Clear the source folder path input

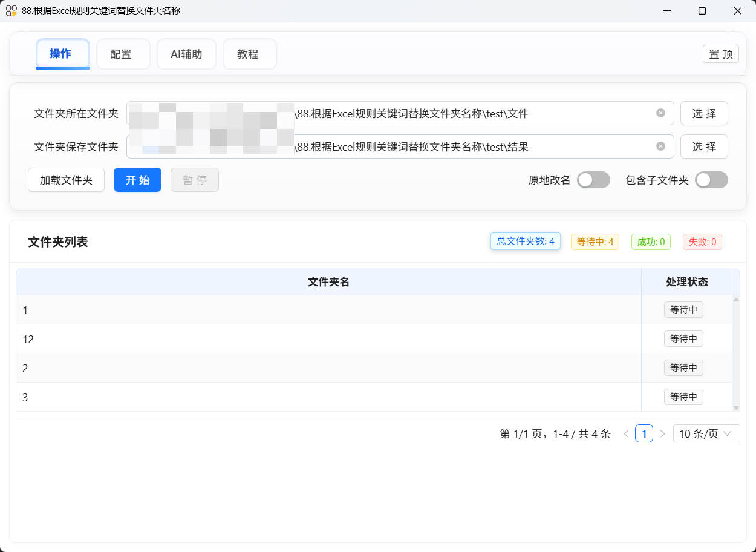coord(660,113)
